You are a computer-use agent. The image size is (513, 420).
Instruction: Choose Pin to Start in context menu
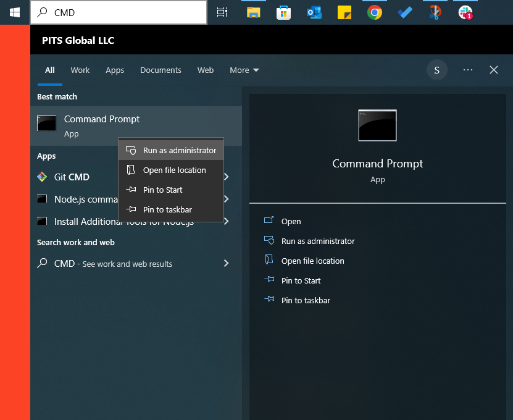pyautogui.click(x=171, y=190)
